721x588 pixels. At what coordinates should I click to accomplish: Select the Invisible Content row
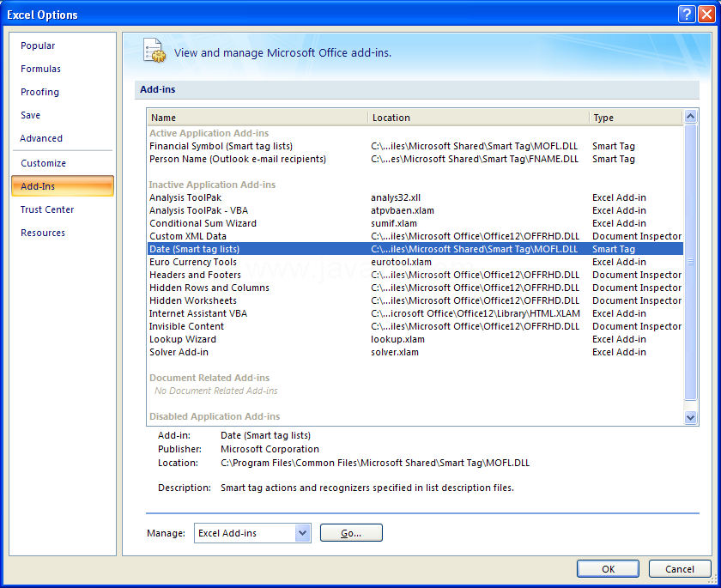[415, 326]
